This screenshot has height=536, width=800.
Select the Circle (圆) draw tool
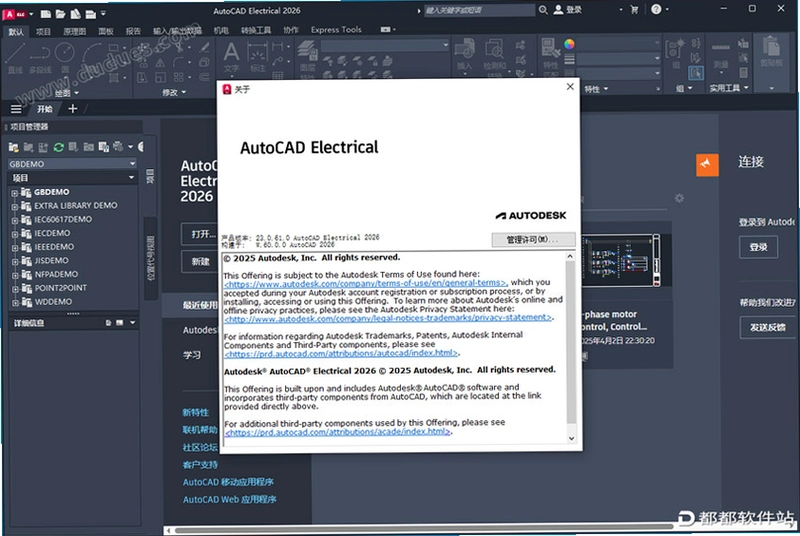(65, 59)
